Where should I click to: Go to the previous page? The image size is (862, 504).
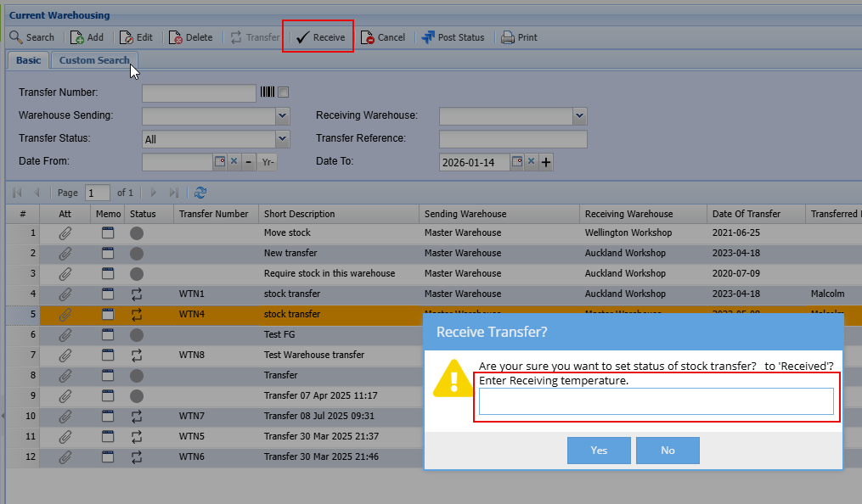(x=37, y=193)
